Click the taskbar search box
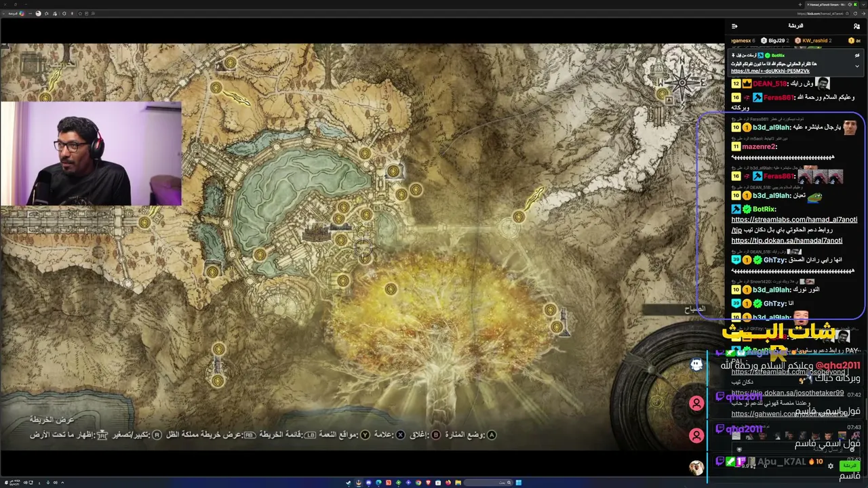The width and height of the screenshot is (868, 488). pyautogui.click(x=488, y=483)
